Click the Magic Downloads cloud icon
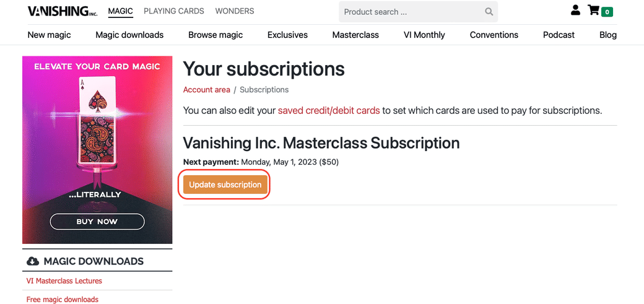The height and width of the screenshot is (304, 644). pos(33,261)
